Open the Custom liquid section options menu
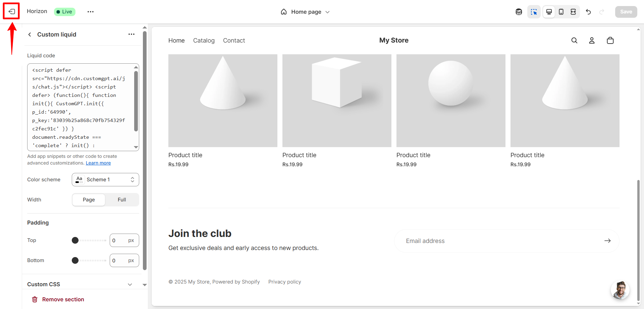Screen dimensions: 644x309 [x=131, y=34]
